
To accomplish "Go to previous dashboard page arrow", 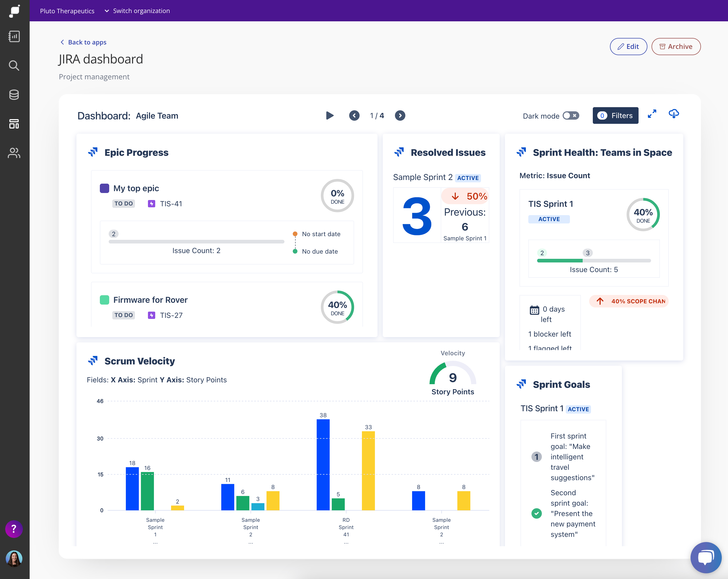I will pos(354,116).
